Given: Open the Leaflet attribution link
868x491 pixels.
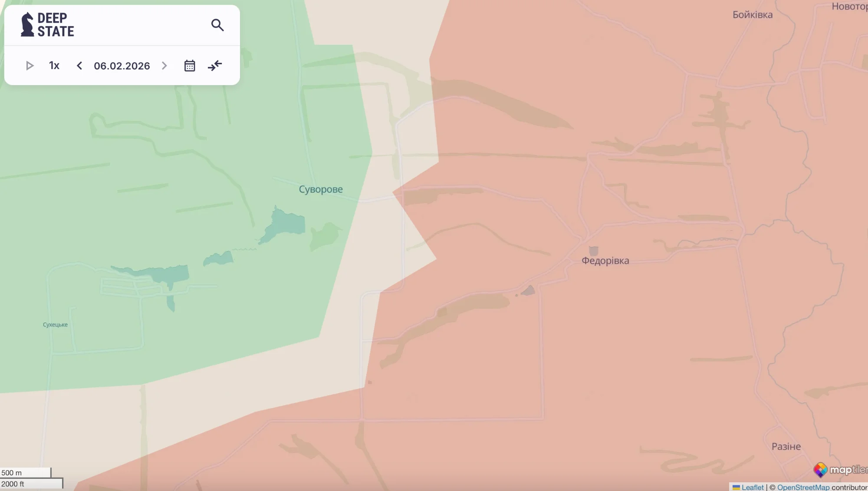Looking at the screenshot, I should click(x=752, y=487).
